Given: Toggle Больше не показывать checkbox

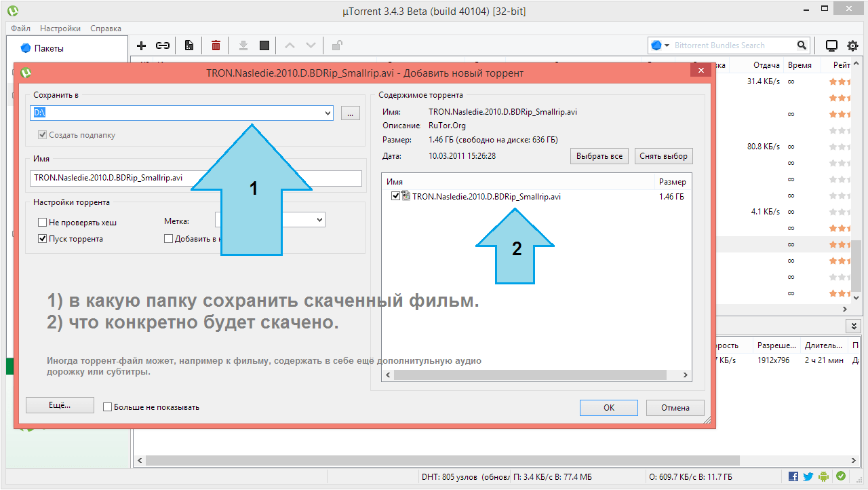Looking at the screenshot, I should (107, 407).
